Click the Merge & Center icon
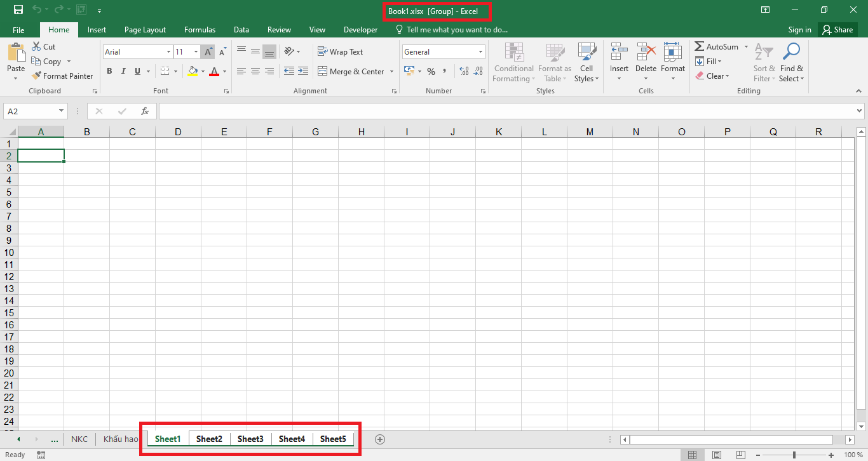868x461 pixels. (x=322, y=72)
